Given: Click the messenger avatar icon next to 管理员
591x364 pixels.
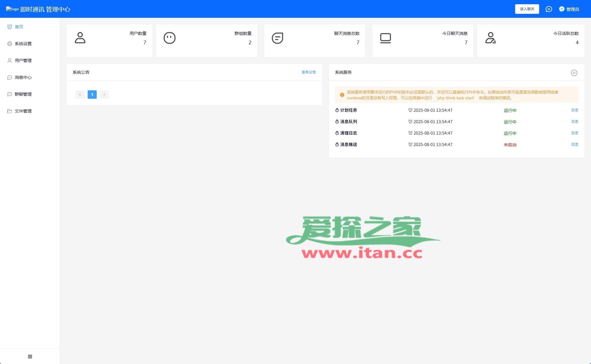Looking at the screenshot, I should pos(562,9).
